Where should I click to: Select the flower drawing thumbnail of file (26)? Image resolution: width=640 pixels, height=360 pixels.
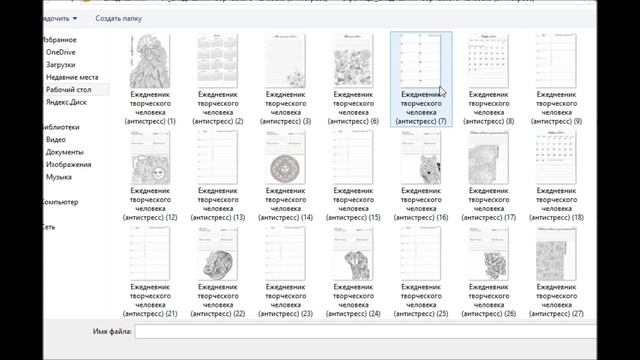489,253
